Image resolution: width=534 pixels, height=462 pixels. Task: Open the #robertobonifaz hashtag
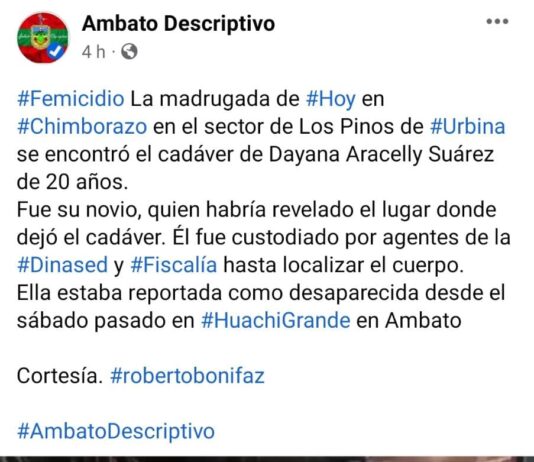tap(187, 376)
